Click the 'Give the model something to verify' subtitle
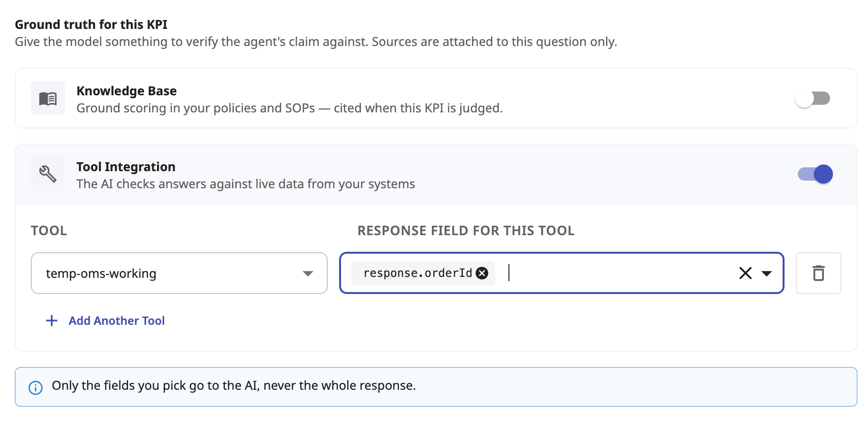Image resolution: width=868 pixels, height=422 pixels. coord(316,42)
